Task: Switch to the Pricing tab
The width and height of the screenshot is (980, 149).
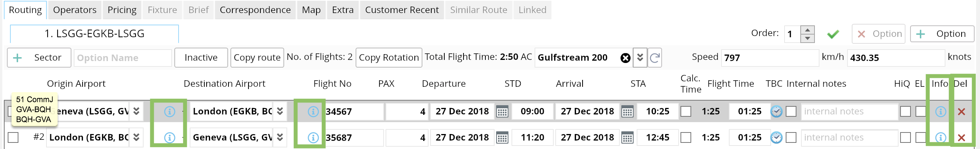Action: click(122, 10)
